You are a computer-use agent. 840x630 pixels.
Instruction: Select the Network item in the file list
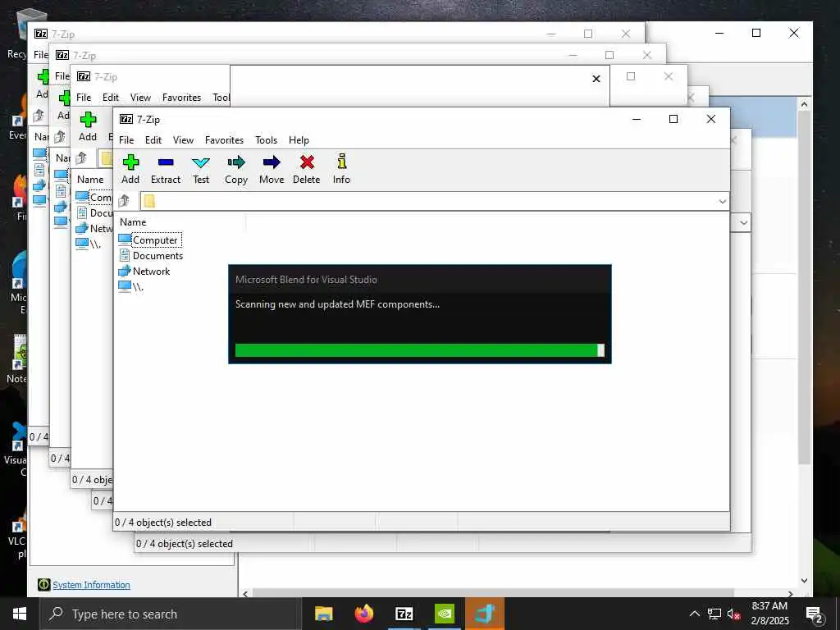point(144,271)
